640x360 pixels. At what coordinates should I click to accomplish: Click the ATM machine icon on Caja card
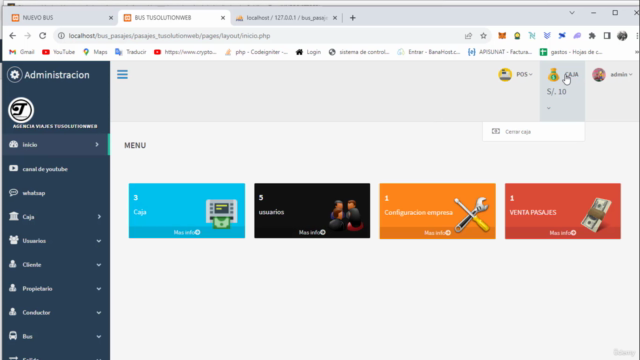(222, 213)
